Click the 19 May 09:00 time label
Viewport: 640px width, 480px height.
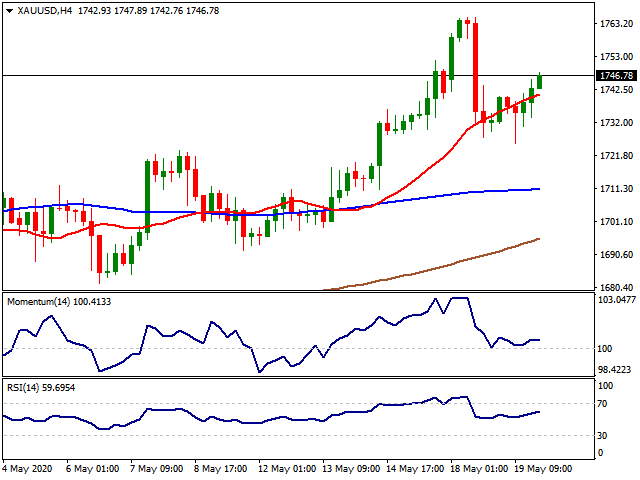[543, 469]
